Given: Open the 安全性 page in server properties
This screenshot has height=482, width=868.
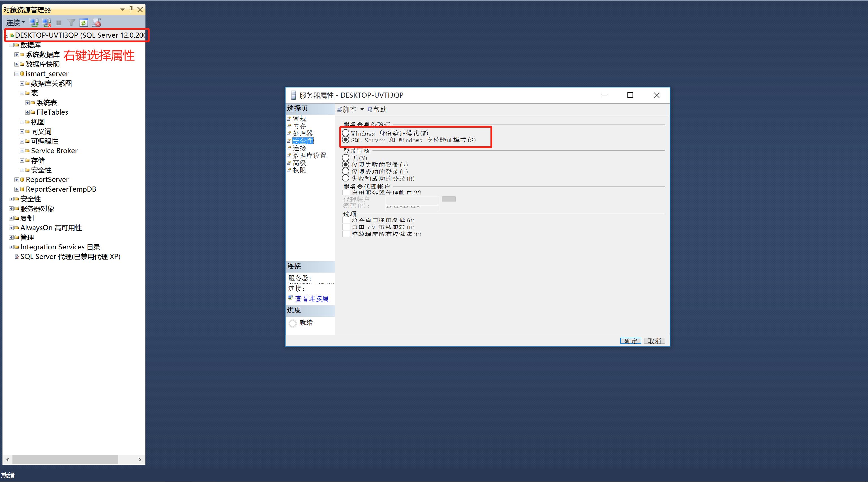Looking at the screenshot, I should pos(303,141).
